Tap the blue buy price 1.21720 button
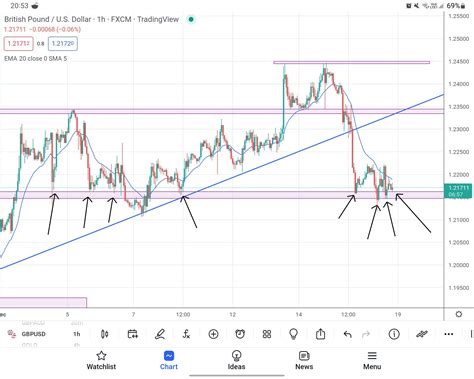Image resolution: width=474 pixels, height=379 pixels. (63, 44)
